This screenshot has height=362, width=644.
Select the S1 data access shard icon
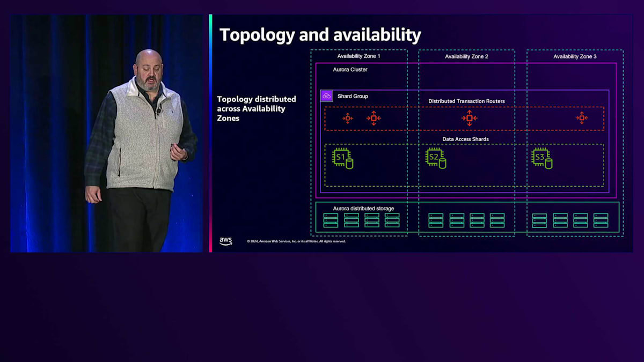(342, 158)
